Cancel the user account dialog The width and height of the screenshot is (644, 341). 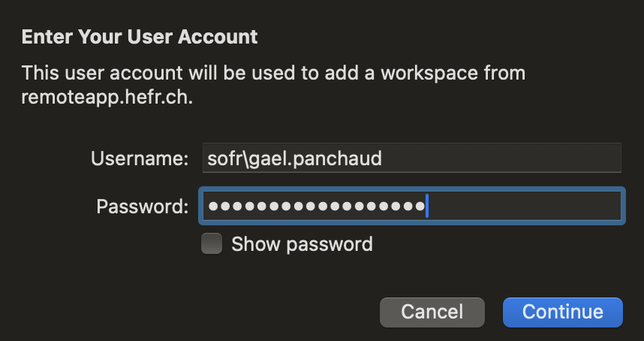(x=432, y=312)
